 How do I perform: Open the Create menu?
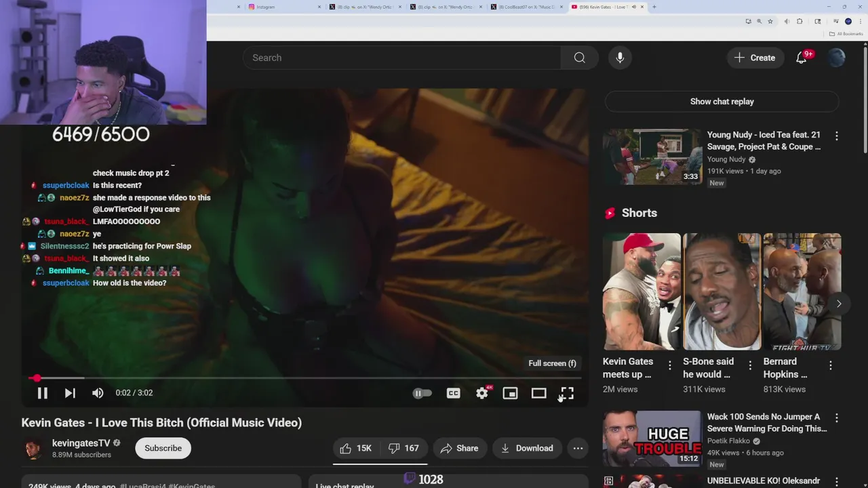tap(754, 58)
